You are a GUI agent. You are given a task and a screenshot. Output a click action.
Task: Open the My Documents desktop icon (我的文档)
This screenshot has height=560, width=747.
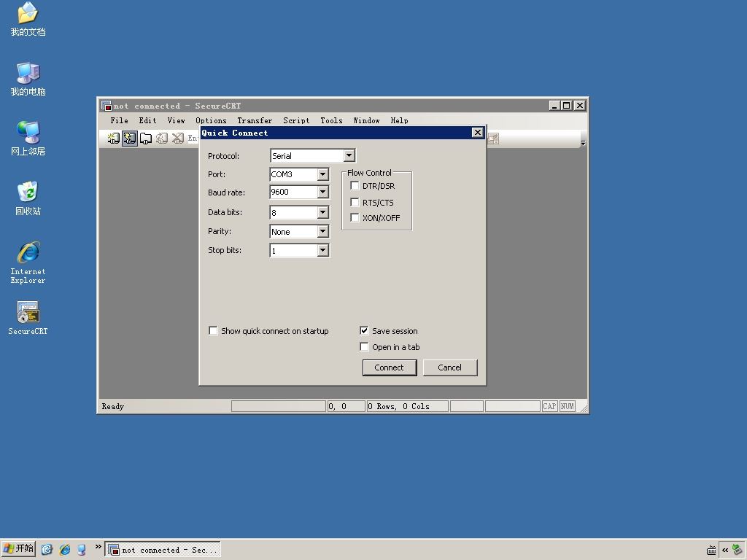tap(28, 20)
